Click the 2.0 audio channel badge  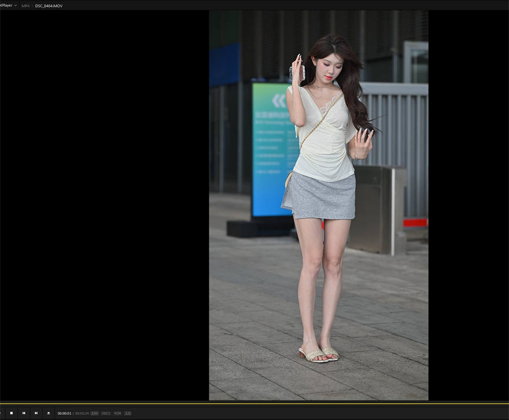(x=128, y=413)
